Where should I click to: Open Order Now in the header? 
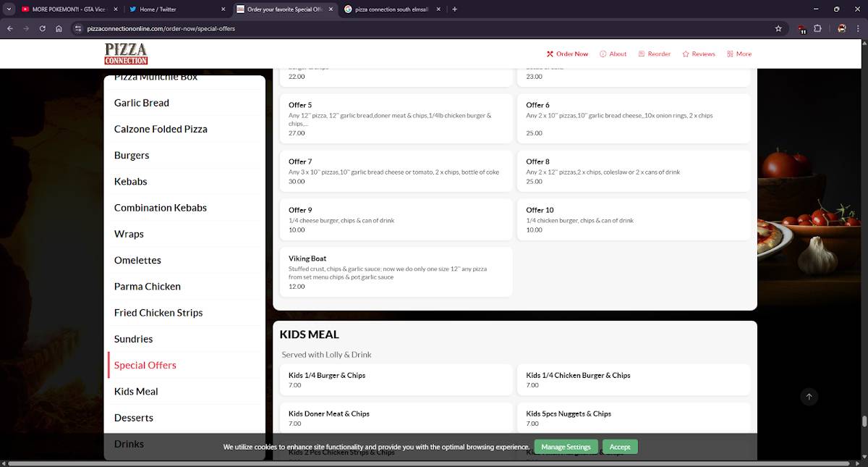tap(567, 54)
